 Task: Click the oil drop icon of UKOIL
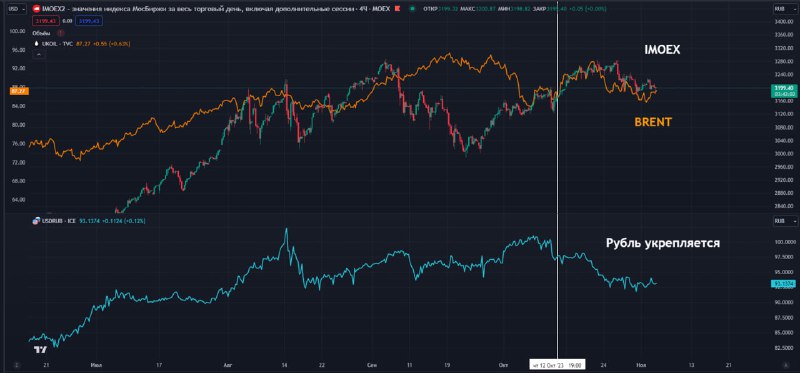(36, 44)
